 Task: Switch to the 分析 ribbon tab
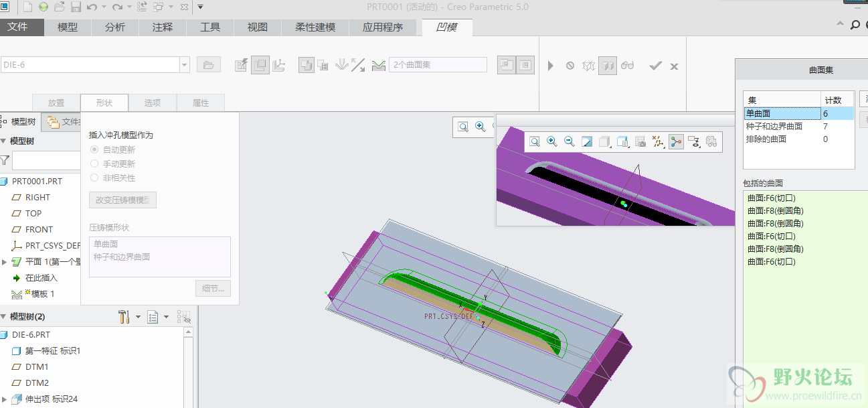pyautogui.click(x=115, y=27)
